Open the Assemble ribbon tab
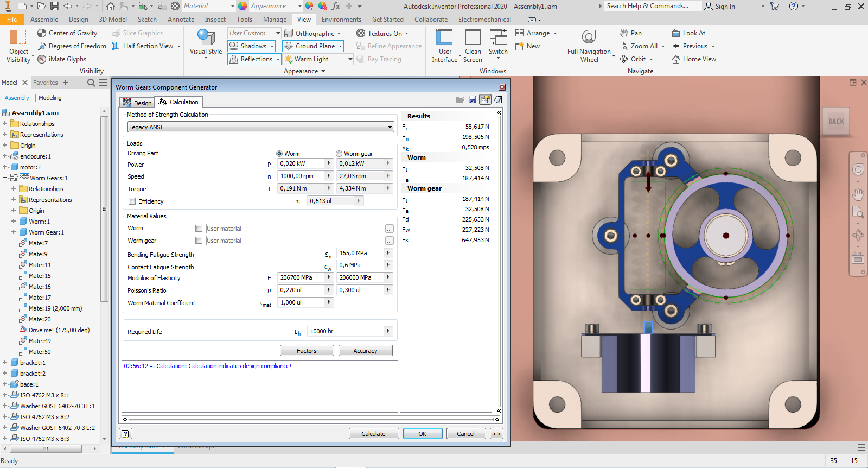The height and width of the screenshot is (468, 868). click(44, 20)
